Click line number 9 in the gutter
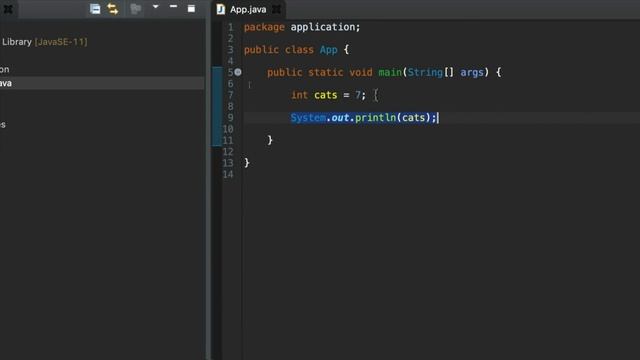This screenshot has width=640, height=360. coord(231,118)
